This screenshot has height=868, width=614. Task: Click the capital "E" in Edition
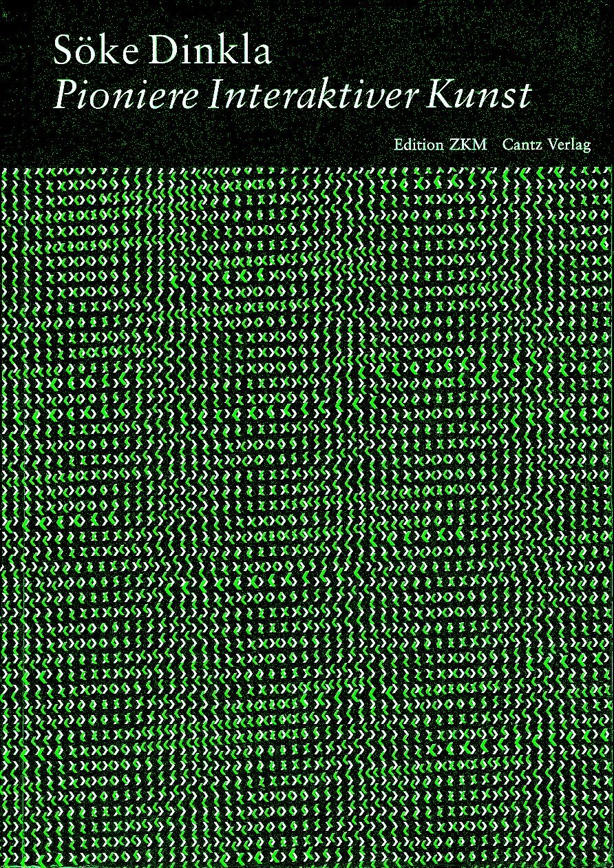(x=398, y=146)
